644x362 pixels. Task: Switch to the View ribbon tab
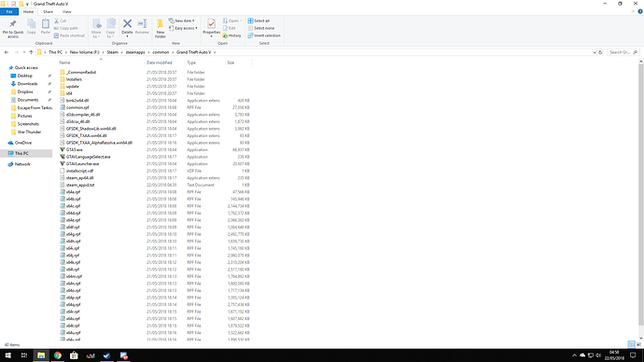(x=66, y=12)
